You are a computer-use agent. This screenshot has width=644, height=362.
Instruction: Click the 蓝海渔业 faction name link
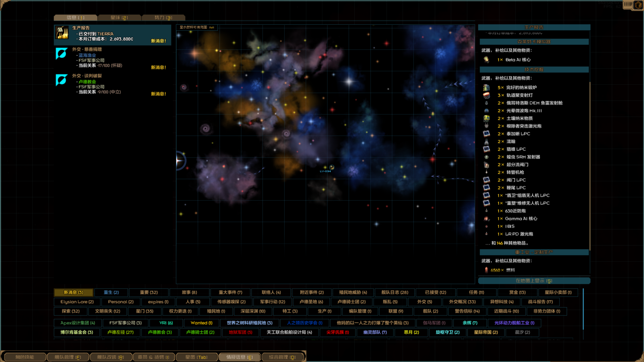coord(87,55)
